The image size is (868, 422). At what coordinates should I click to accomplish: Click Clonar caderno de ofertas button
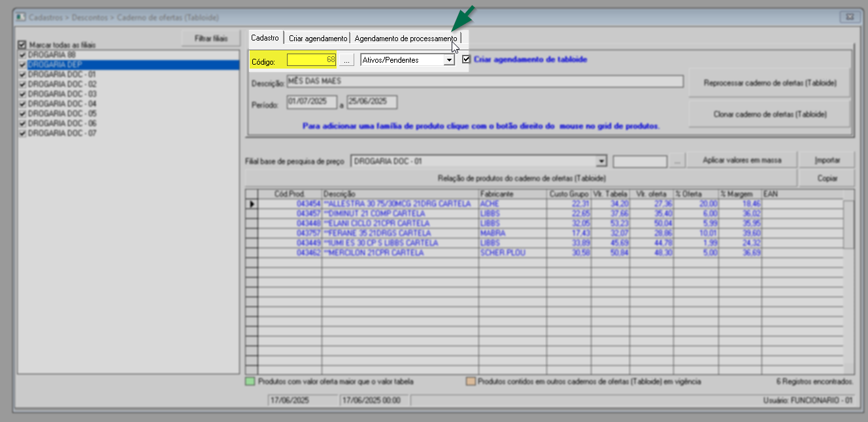[770, 114]
